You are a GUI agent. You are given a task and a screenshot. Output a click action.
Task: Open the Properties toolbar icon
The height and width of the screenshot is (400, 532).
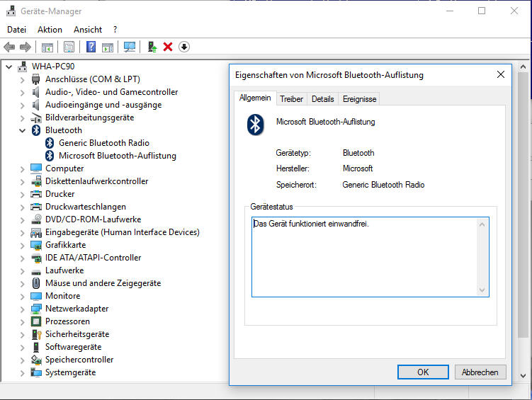click(69, 47)
